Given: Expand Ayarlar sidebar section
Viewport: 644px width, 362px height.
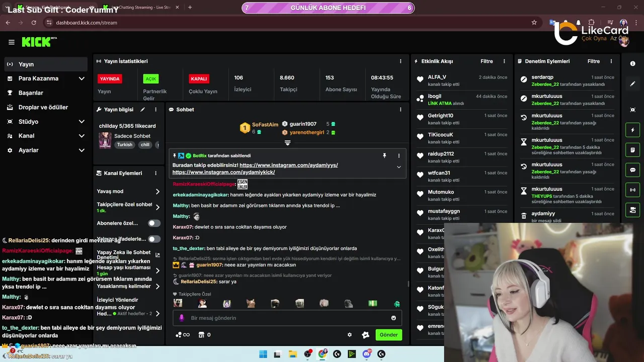Looking at the screenshot, I should coord(82,150).
